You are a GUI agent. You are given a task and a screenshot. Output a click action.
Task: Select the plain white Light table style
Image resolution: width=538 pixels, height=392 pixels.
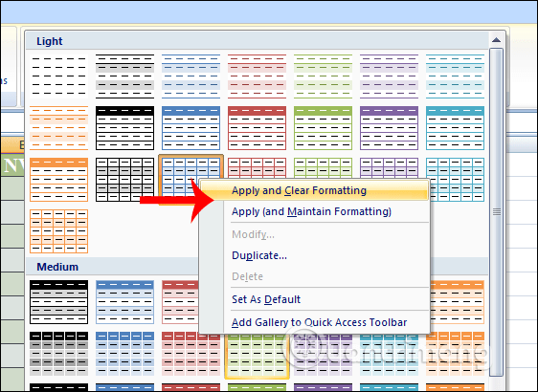58,76
